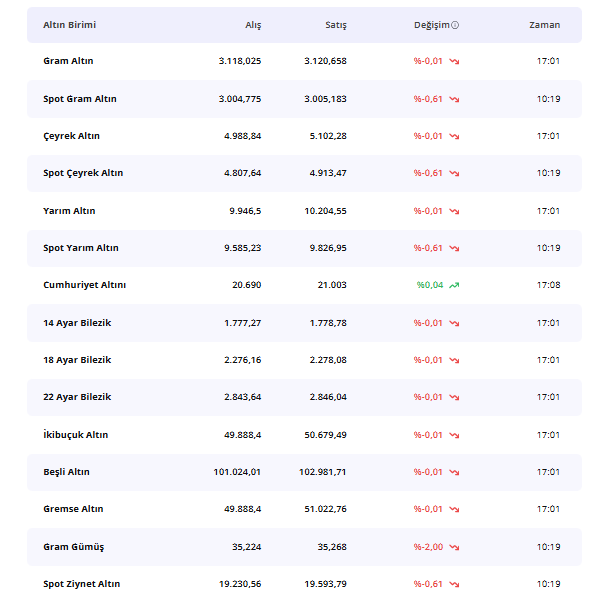The image size is (597, 598).
Task: Click the red trend arrow in Gram Gümüş row
Action: (x=454, y=547)
